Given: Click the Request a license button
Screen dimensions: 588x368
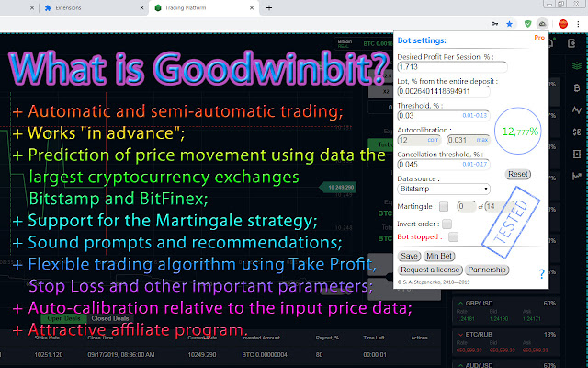Looking at the screenshot, I should click(430, 270).
